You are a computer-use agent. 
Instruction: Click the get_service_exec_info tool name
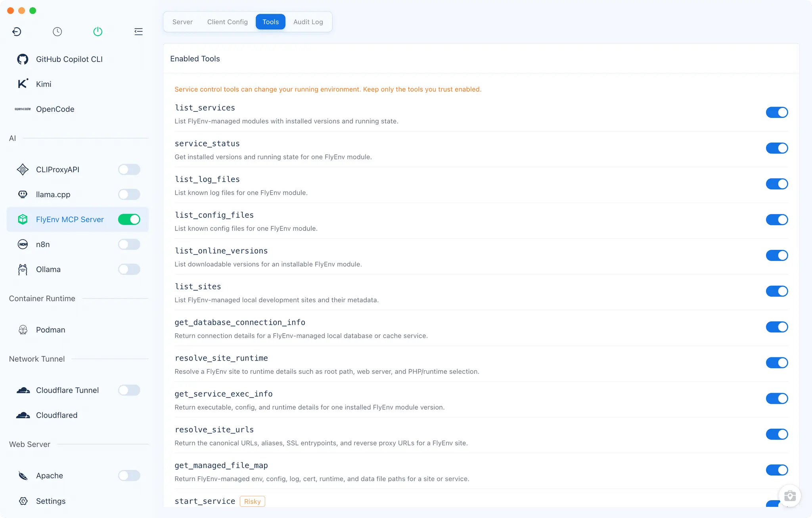tap(224, 394)
